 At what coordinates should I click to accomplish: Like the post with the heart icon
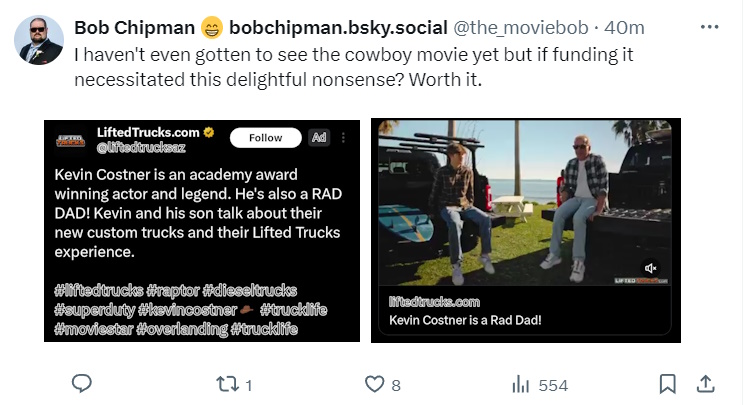(x=374, y=384)
